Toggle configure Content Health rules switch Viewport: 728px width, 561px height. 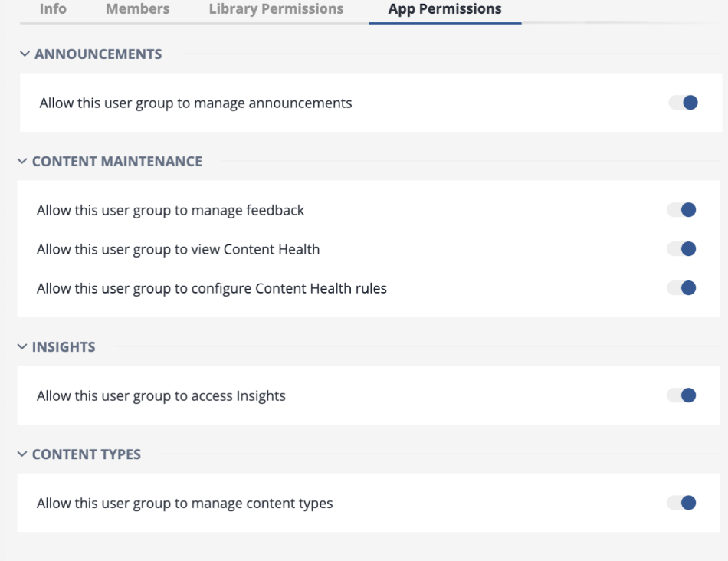tap(681, 288)
